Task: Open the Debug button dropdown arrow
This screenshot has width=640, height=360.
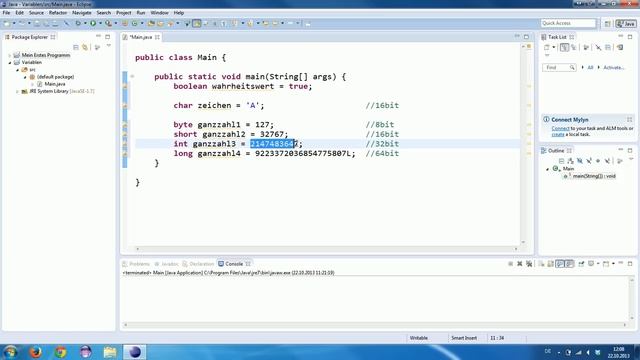Action: pyautogui.click(x=85, y=24)
